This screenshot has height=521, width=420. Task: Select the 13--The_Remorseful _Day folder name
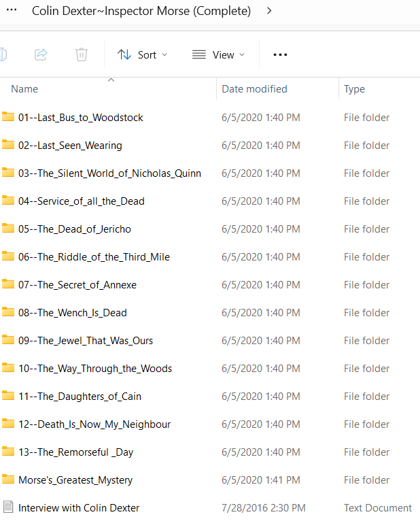[x=76, y=452]
